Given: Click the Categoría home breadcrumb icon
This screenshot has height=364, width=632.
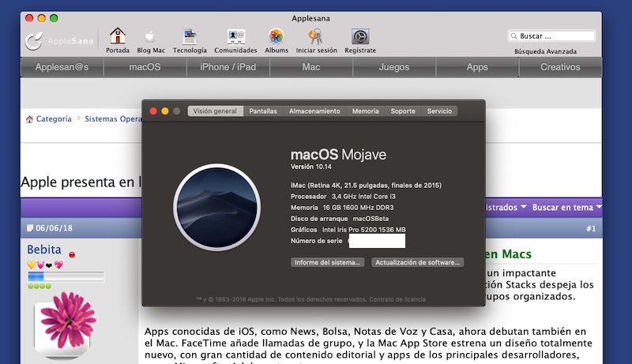Looking at the screenshot, I should coord(29,119).
